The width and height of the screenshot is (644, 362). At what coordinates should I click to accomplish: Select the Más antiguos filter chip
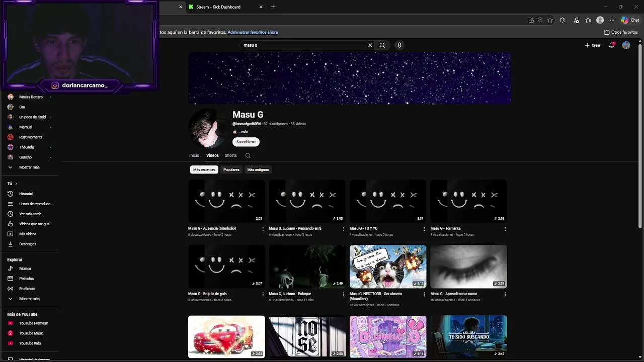pyautogui.click(x=258, y=169)
